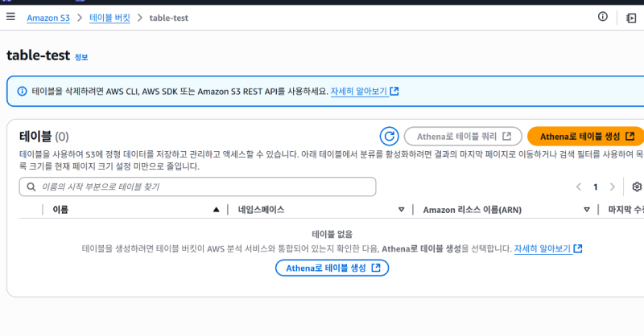
Task: Open 자세히 알아보기 link in empty table state
Action: click(543, 248)
